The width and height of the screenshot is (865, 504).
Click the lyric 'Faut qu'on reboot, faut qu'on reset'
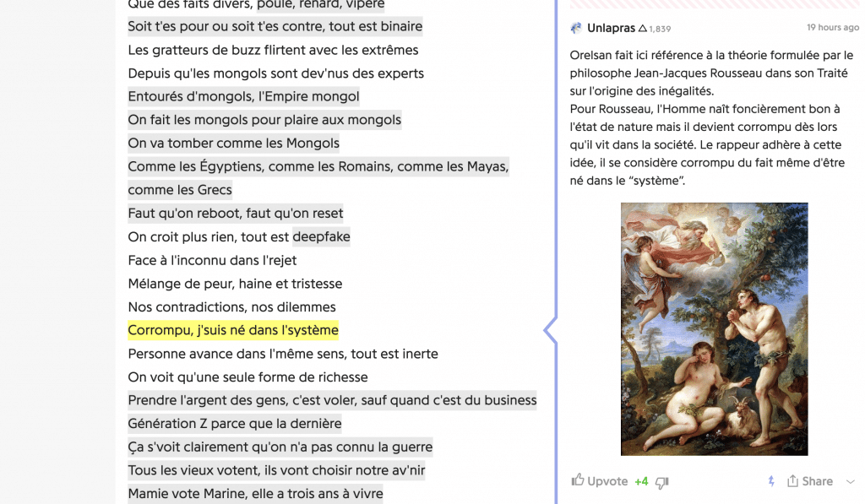235,213
